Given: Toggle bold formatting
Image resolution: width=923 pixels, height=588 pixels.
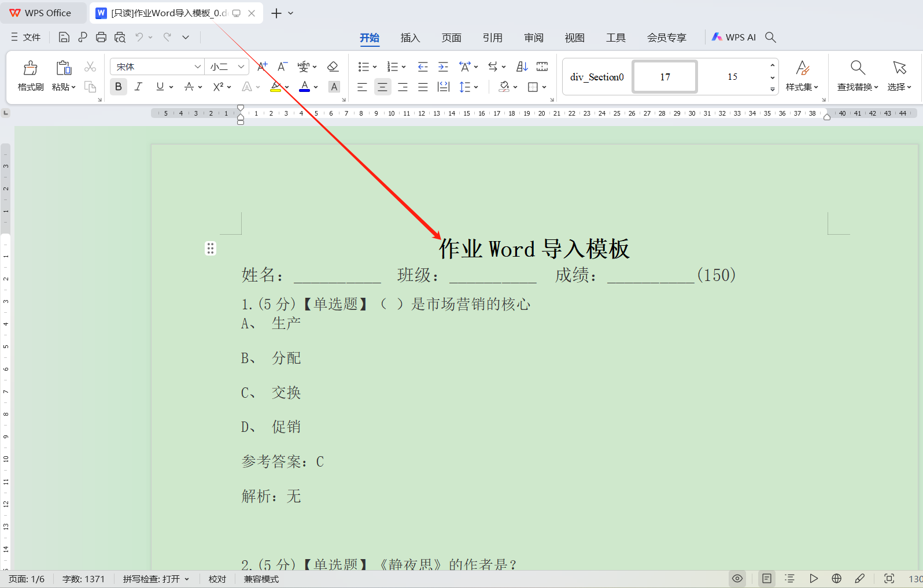Looking at the screenshot, I should 119,87.
